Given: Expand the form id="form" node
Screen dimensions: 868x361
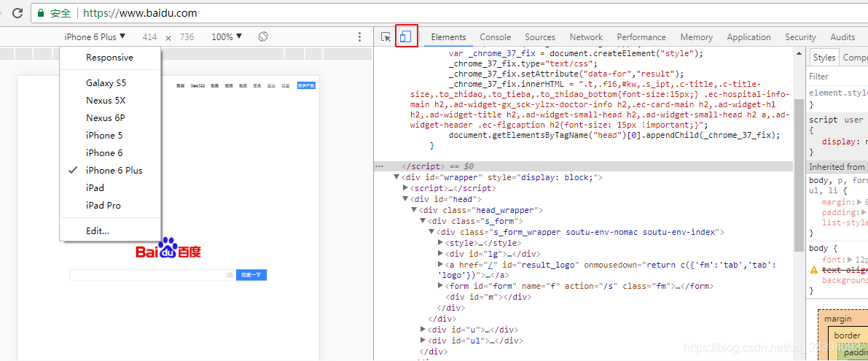Looking at the screenshot, I should [441, 287].
